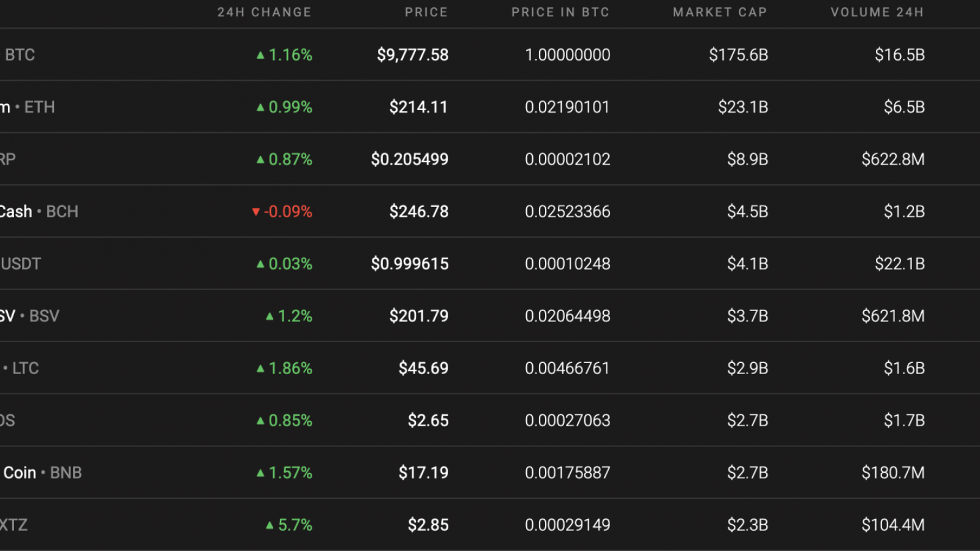Select the USDT volume $22.1B
This screenshot has width=980, height=551.
click(x=900, y=264)
